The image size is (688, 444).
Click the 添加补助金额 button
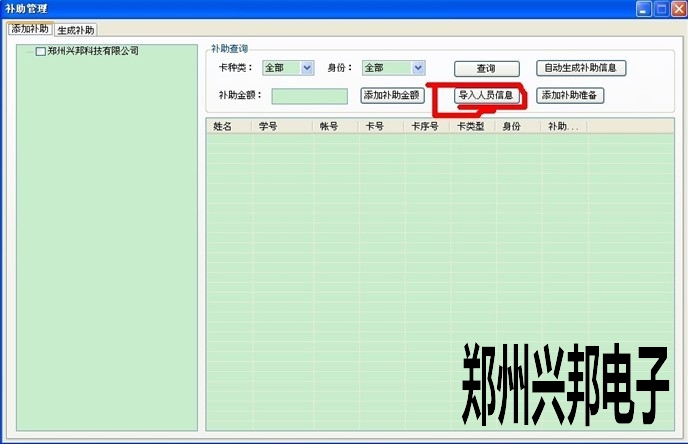click(x=392, y=95)
